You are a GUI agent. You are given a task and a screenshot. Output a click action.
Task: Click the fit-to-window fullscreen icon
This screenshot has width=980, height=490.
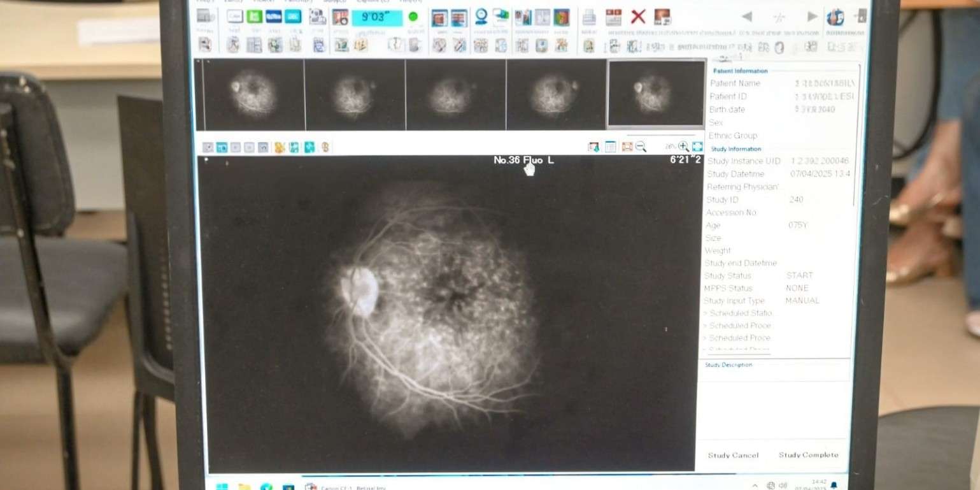click(697, 147)
